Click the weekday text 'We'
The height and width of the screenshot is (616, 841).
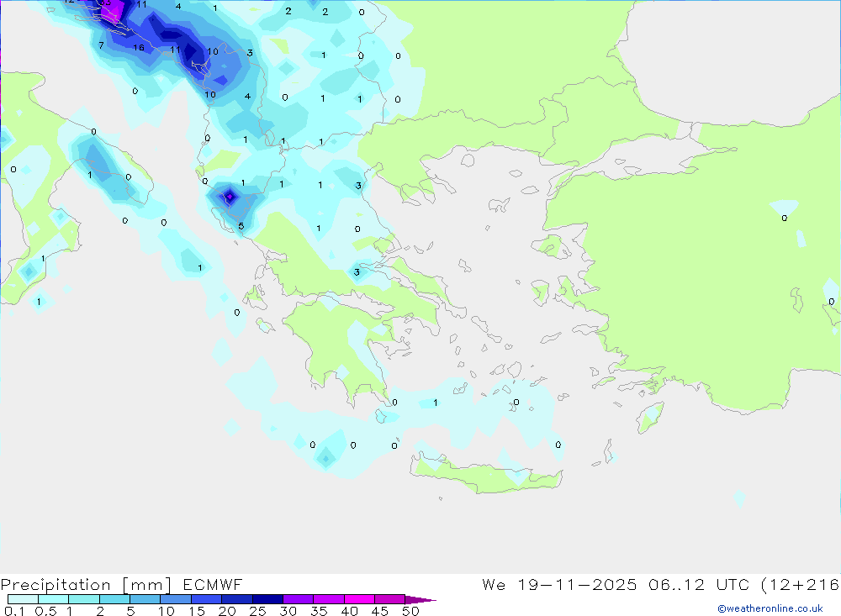pyautogui.click(x=494, y=584)
